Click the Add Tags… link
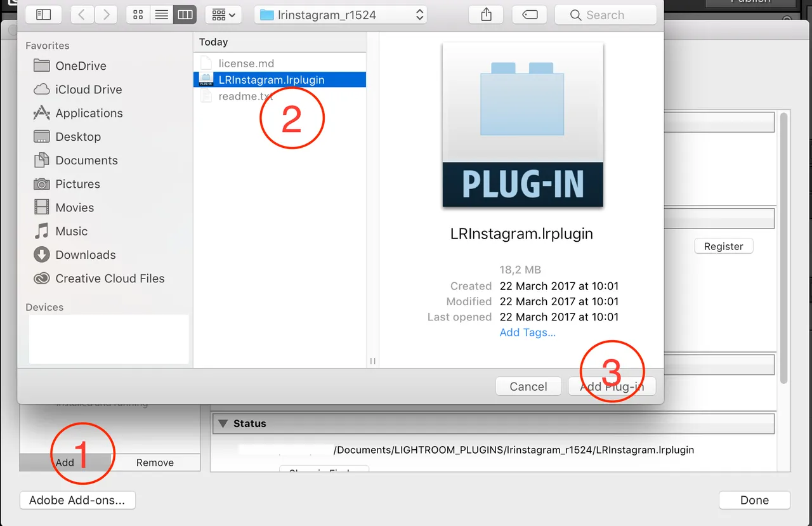Viewport: 812px width, 526px height. [x=528, y=332]
